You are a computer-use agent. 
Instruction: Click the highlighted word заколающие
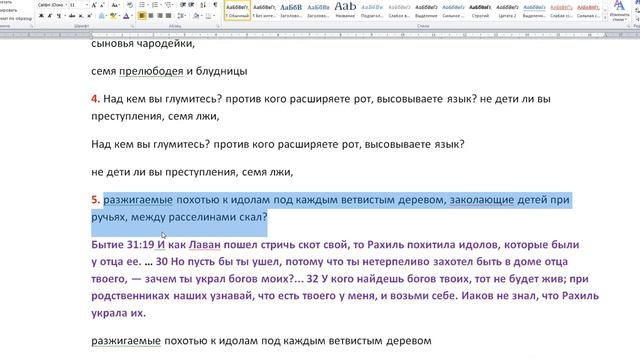482,200
